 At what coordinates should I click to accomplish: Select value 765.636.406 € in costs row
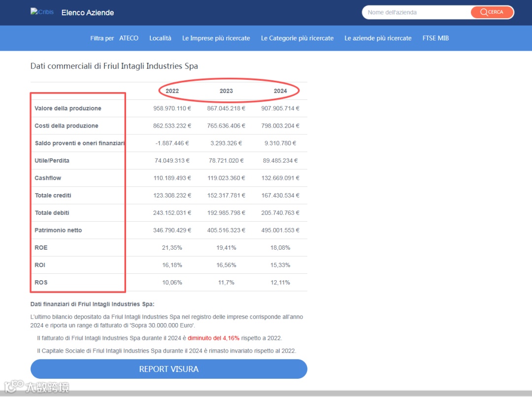pyautogui.click(x=226, y=126)
